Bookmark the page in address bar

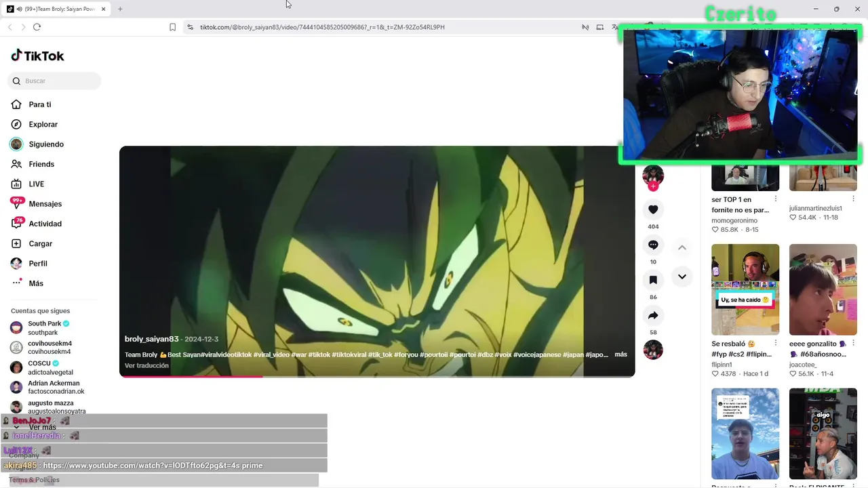(x=172, y=27)
